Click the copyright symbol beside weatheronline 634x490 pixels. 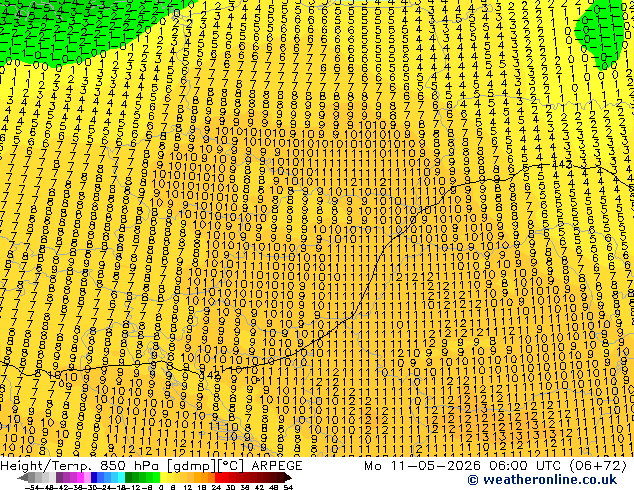tap(473, 480)
